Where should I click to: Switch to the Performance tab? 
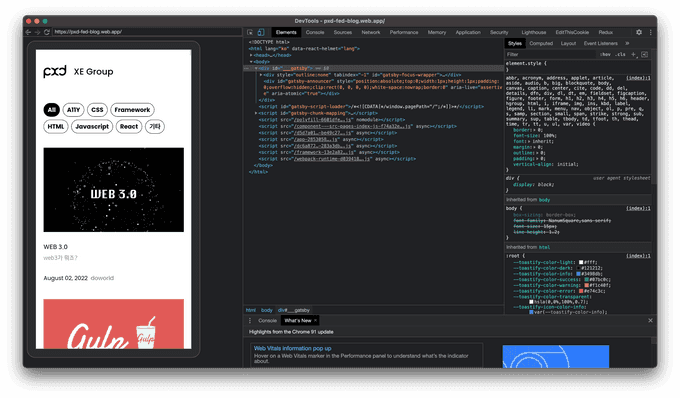(x=404, y=33)
